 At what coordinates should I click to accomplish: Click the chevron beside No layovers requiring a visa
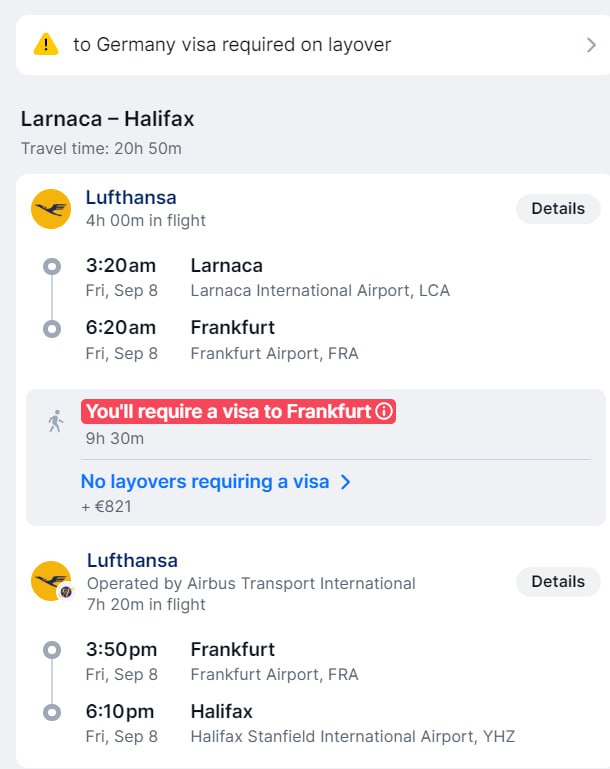click(346, 482)
